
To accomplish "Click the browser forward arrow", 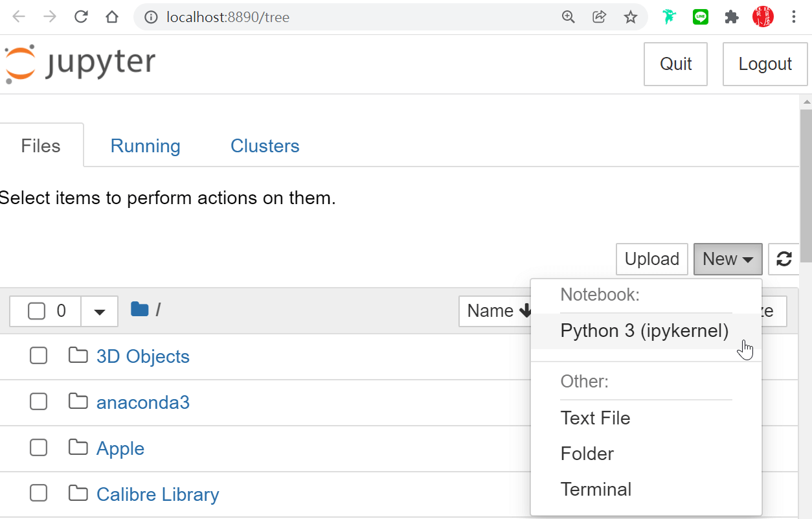I will click(x=50, y=17).
